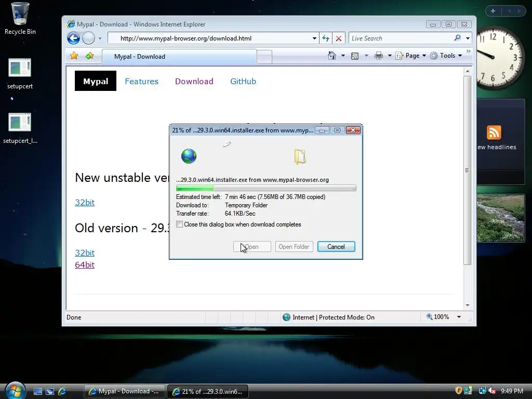Image resolution: width=532 pixels, height=399 pixels.
Task: Click the security shield tray icon
Action: [458, 391]
